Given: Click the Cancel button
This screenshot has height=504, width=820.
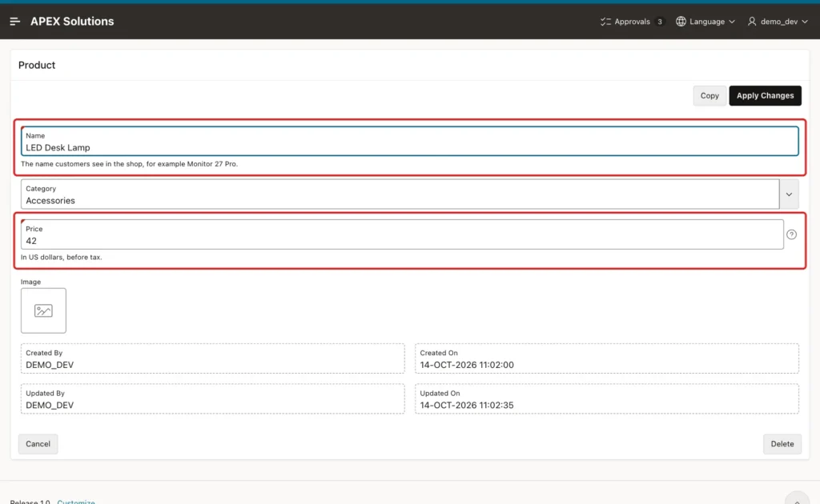Looking at the screenshot, I should (38, 444).
